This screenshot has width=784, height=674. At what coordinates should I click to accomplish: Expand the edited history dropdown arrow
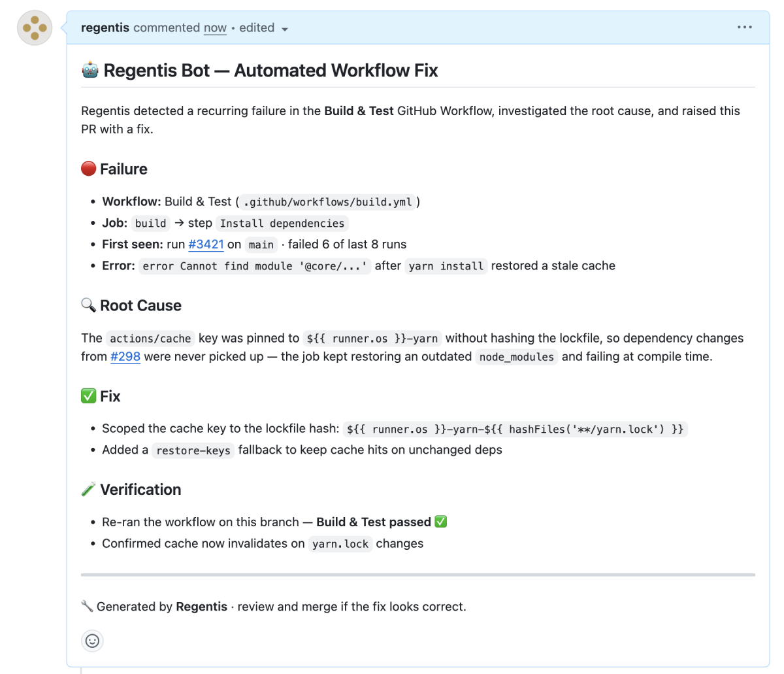(x=285, y=29)
